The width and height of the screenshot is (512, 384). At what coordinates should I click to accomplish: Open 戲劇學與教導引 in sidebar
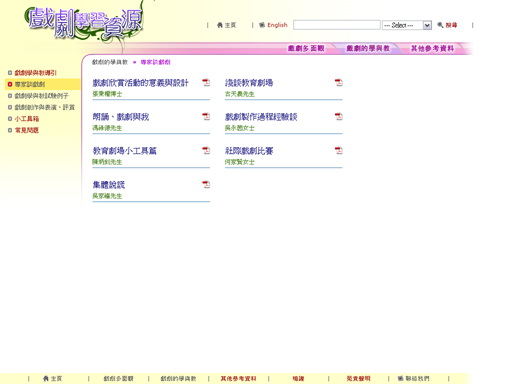click(x=36, y=73)
